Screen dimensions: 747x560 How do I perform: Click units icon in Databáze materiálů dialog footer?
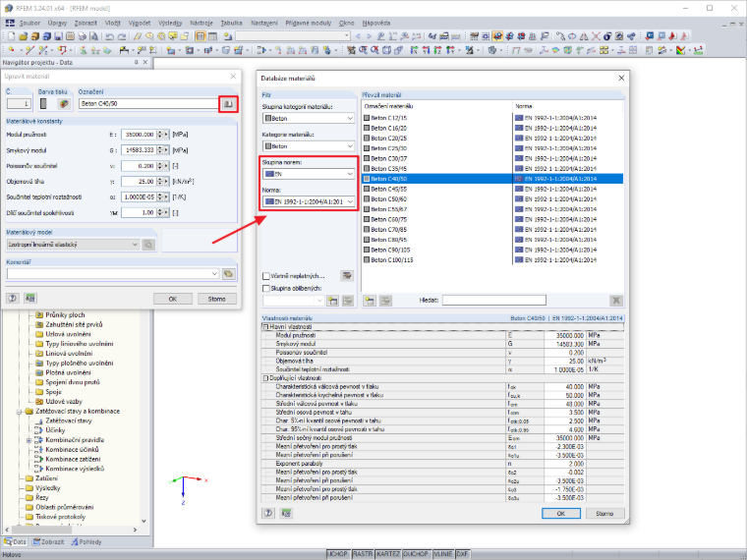coord(286,513)
